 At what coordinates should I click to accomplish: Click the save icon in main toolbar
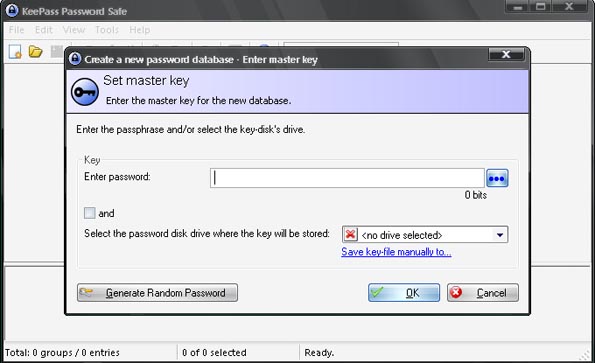(x=57, y=52)
